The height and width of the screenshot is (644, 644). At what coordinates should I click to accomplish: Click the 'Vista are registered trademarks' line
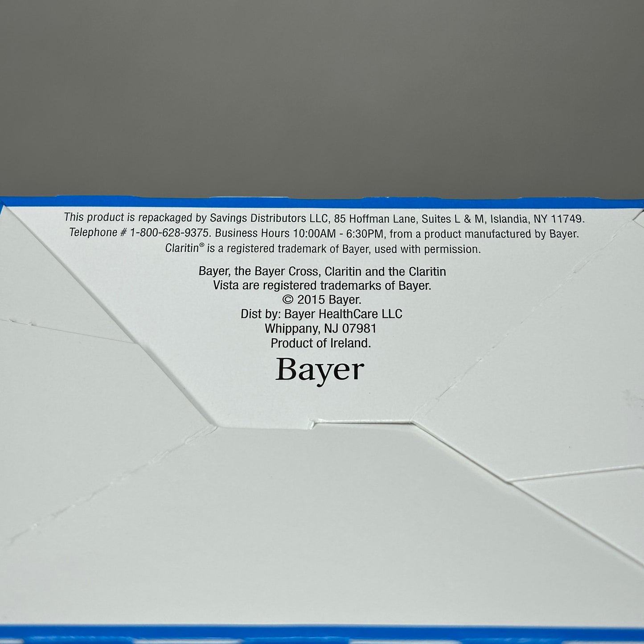point(322,285)
